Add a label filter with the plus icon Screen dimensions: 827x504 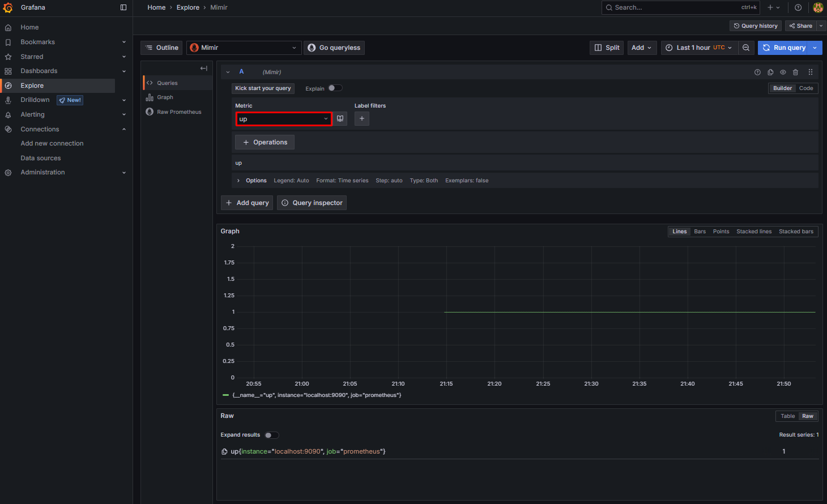pos(361,118)
